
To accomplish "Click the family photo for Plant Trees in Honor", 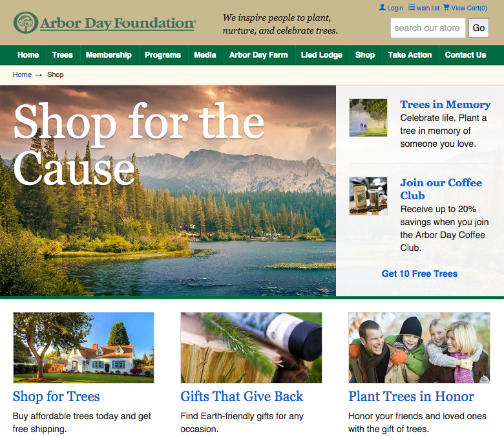I will [419, 347].
